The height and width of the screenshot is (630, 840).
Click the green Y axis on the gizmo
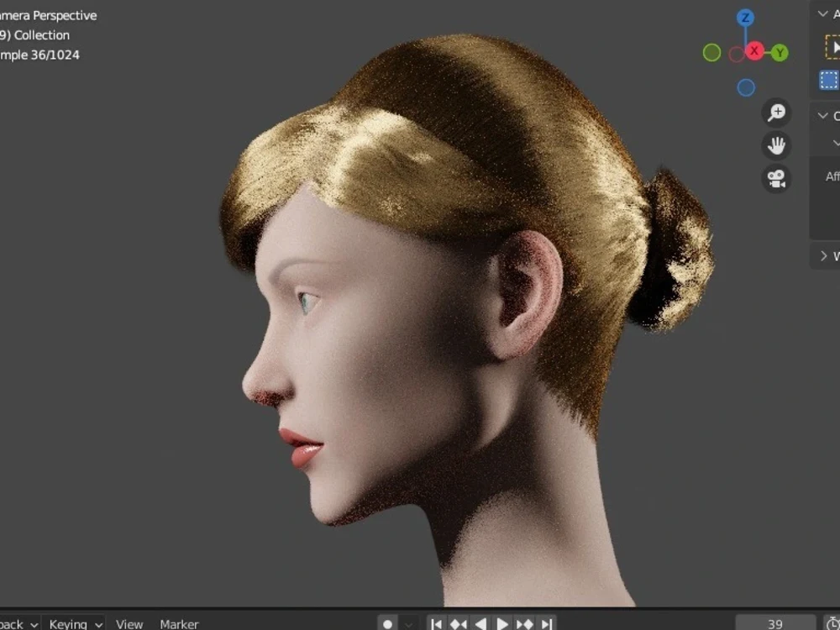(779, 52)
